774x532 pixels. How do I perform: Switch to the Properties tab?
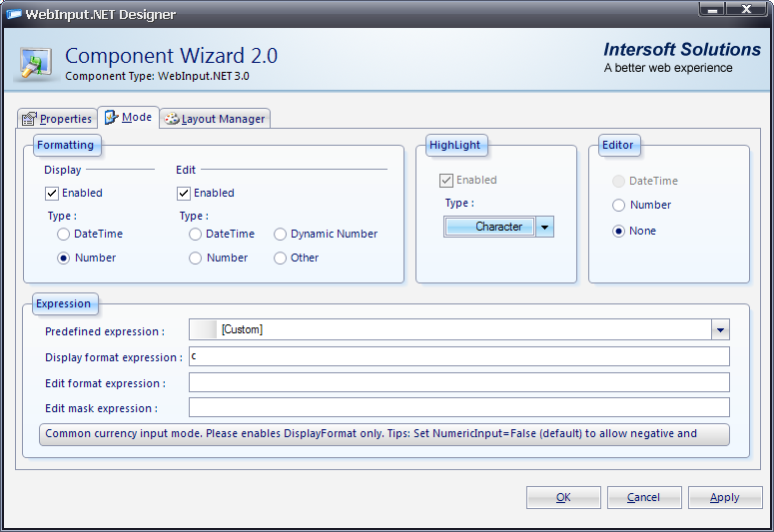(x=57, y=119)
